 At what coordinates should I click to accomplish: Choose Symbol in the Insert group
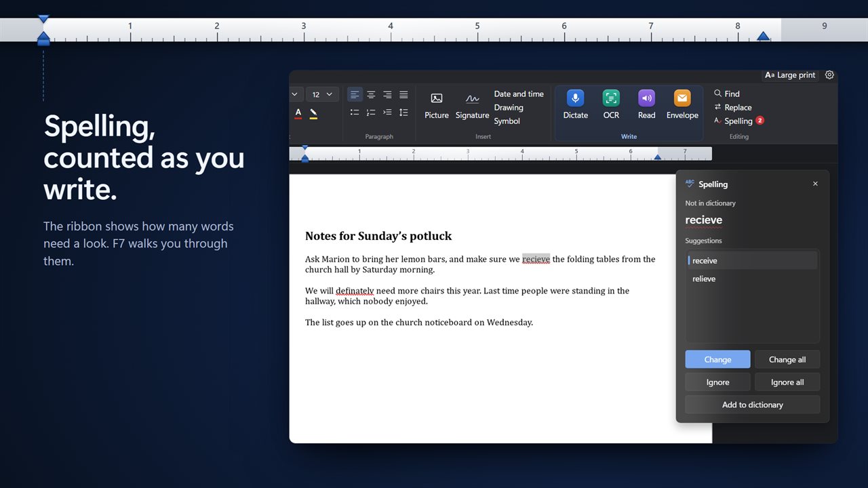point(507,121)
